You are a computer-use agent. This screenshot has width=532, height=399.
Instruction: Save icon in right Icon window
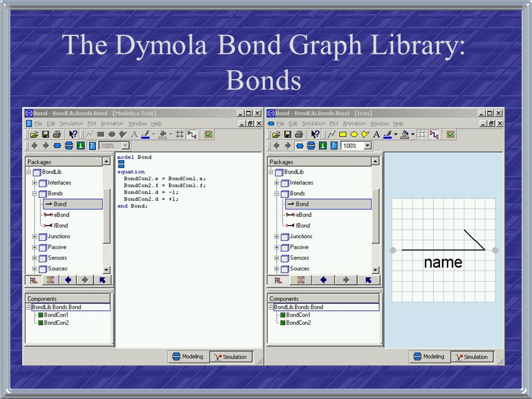coord(288,135)
